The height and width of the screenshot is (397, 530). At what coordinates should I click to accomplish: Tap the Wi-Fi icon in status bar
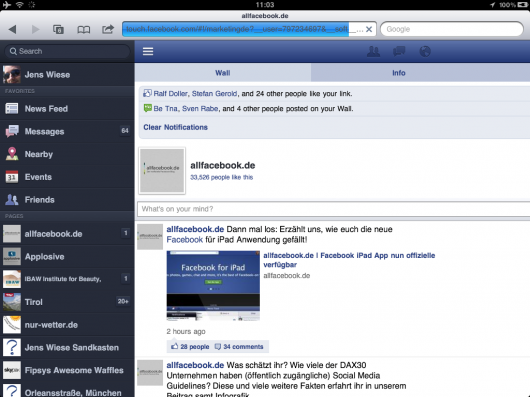(x=20, y=5)
